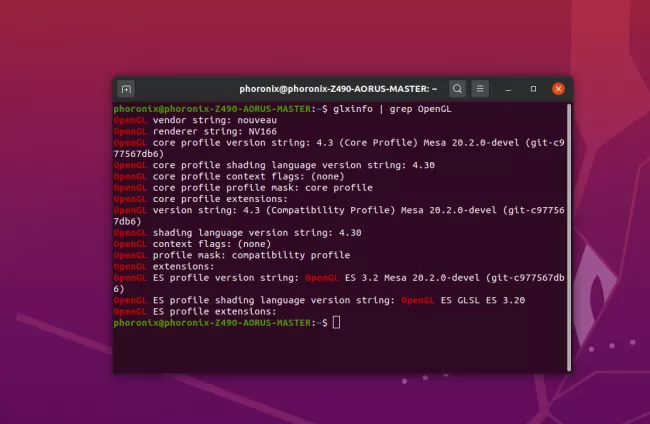This screenshot has height=424, width=650.
Task: Close the terminal with the orange X button
Action: 558,89
